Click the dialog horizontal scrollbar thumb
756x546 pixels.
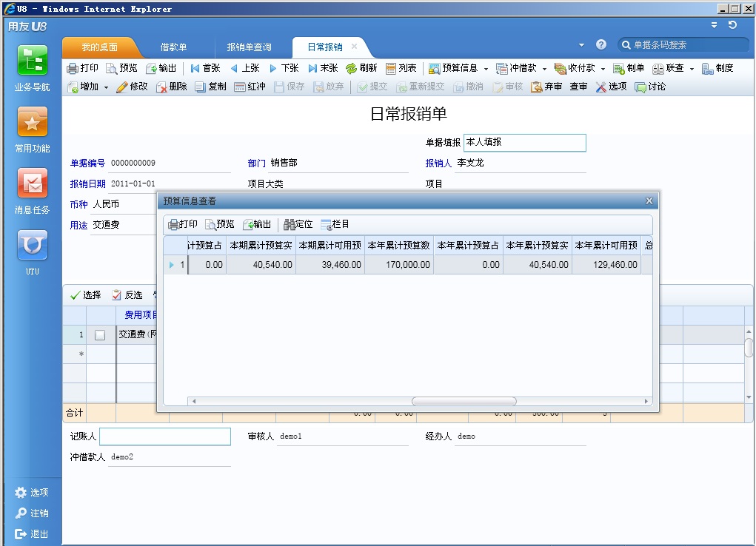[x=464, y=401]
